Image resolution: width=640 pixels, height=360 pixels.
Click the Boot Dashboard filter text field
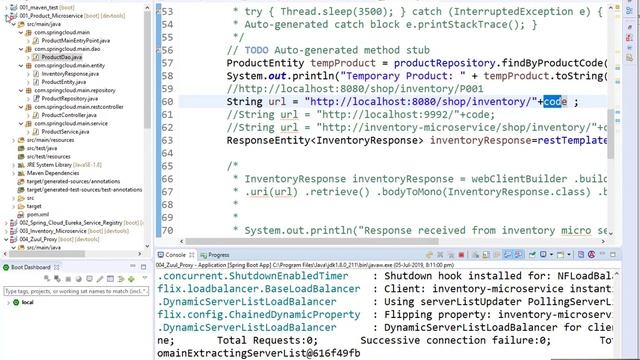(x=76, y=291)
